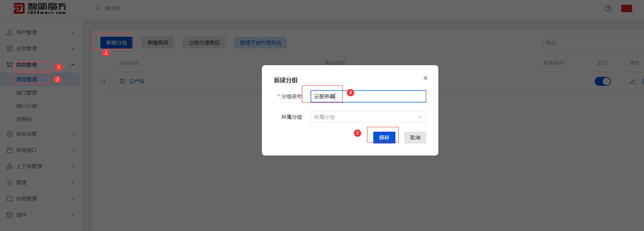Click the 操作 column header
The image size is (644, 231).
[634, 63]
